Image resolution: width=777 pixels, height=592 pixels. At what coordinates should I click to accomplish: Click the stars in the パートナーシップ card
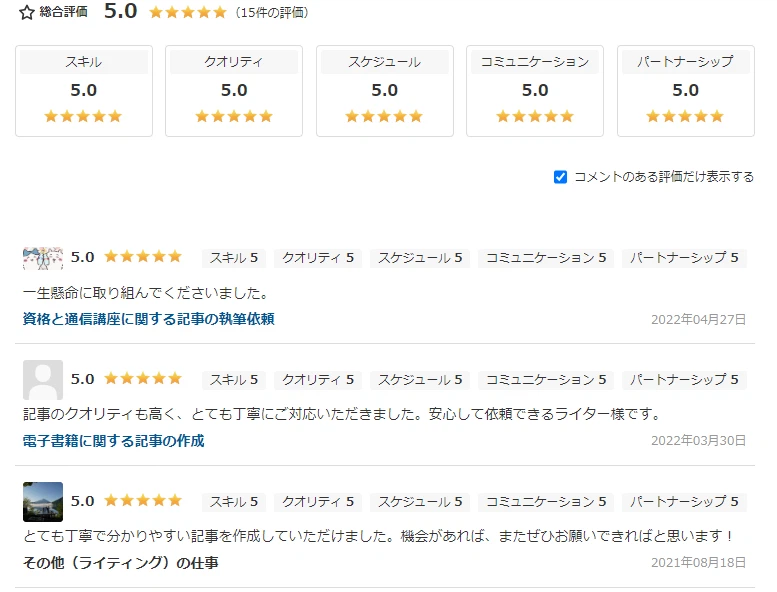coord(685,116)
